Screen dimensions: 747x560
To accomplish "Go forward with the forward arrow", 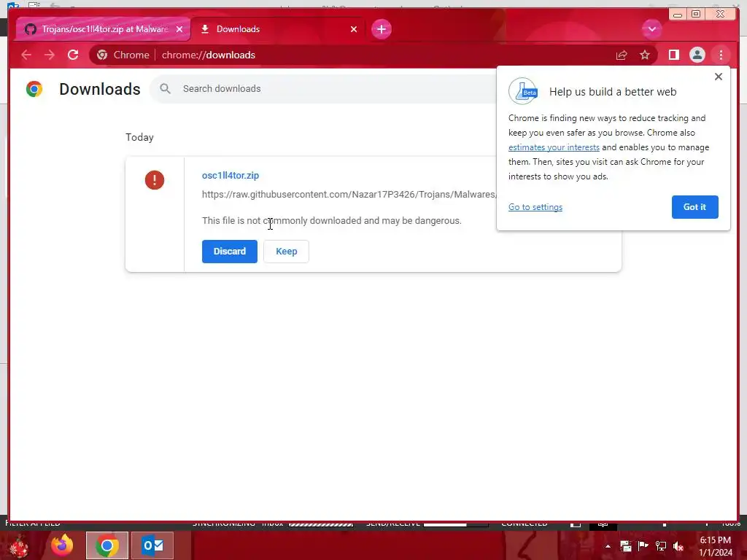I will [50, 55].
